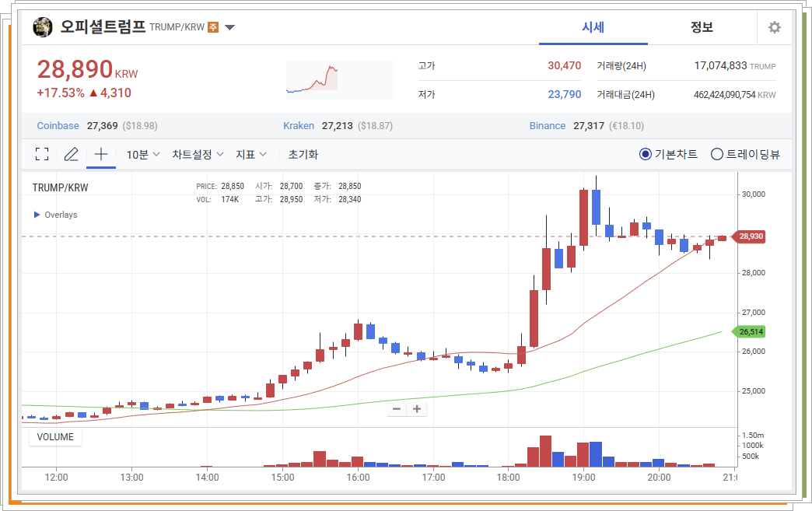Click the 30,000 price axis label
Screen dimensions: 812x511
[x=754, y=194]
